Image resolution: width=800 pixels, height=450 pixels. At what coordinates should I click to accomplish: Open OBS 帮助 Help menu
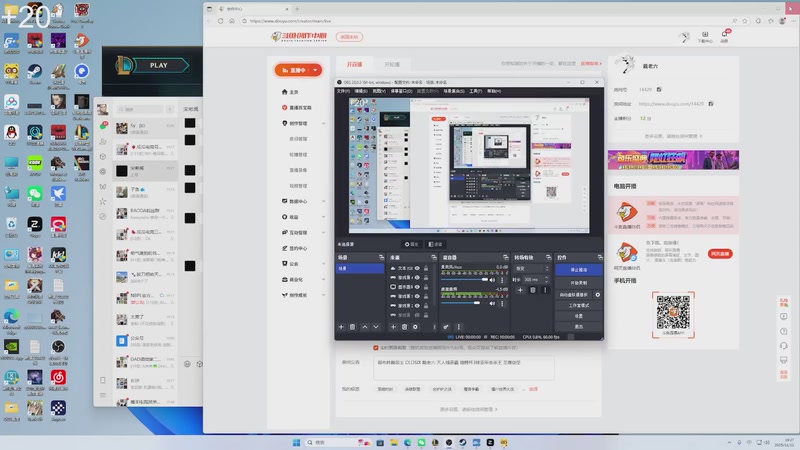[493, 91]
